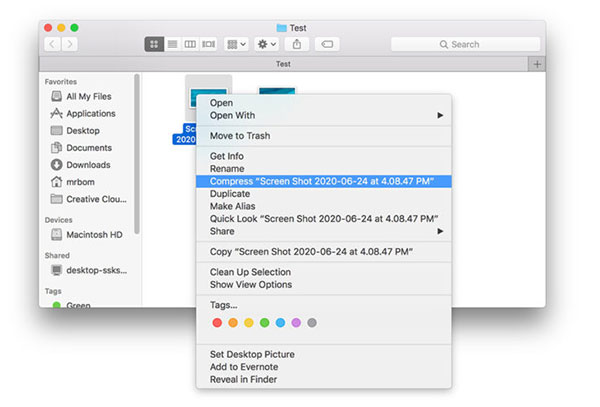Choose Reveal in Finder
Image resolution: width=600 pixels, height=407 pixels.
tap(324, 379)
